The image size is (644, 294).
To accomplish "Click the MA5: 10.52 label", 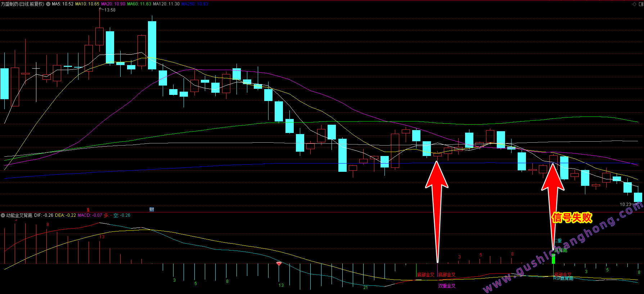I will pos(63,4).
